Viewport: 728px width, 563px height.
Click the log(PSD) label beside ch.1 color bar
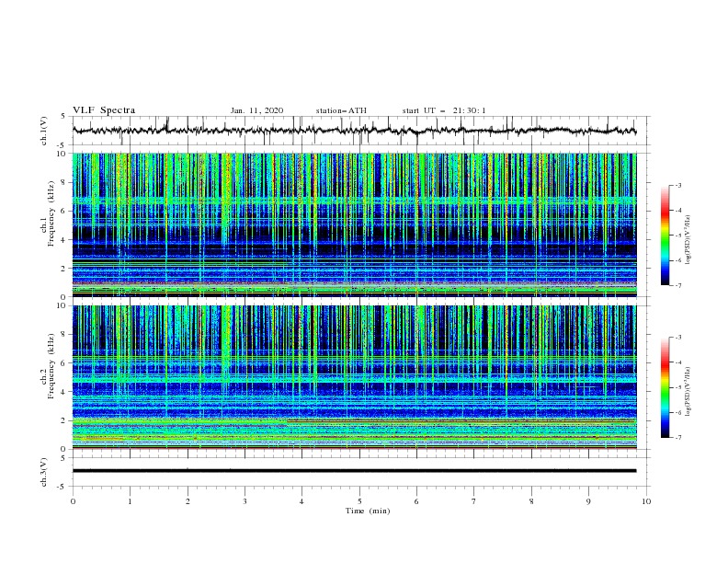point(688,240)
